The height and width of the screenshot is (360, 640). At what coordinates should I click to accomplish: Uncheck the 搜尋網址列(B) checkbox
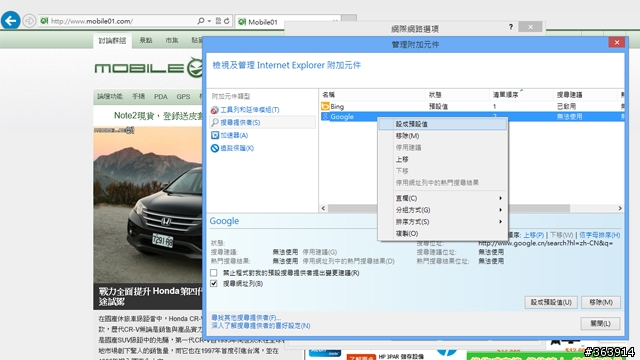tap(214, 283)
